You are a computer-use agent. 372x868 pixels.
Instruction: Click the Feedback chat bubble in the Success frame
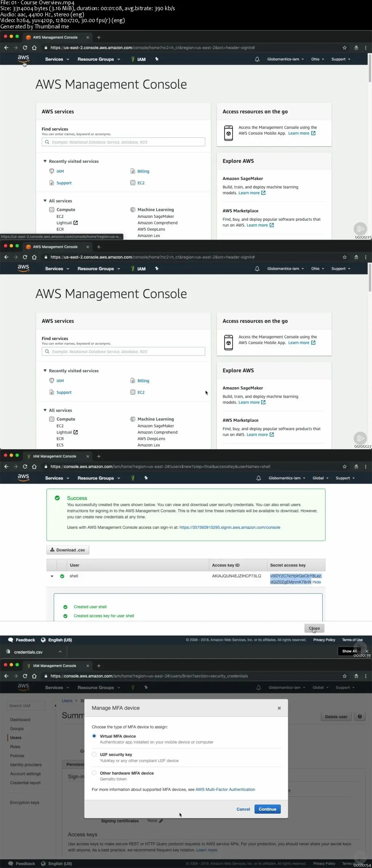[11, 640]
